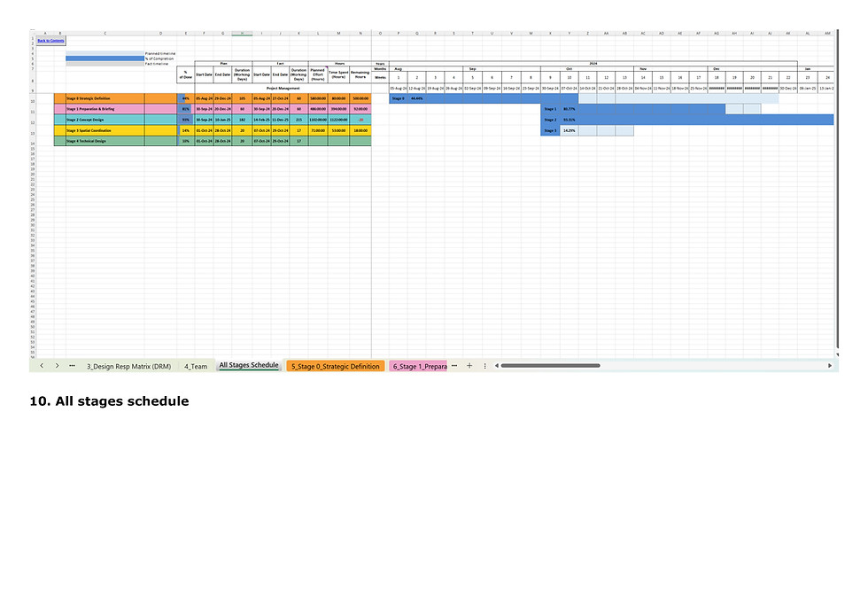This screenshot has width=868, height=614.
Task: Open the pink 6_Stage 1_Prepara tab
Action: (420, 367)
